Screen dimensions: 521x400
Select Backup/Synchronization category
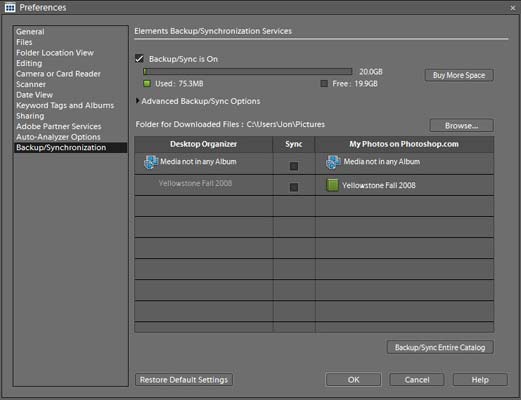pyautogui.click(x=70, y=147)
